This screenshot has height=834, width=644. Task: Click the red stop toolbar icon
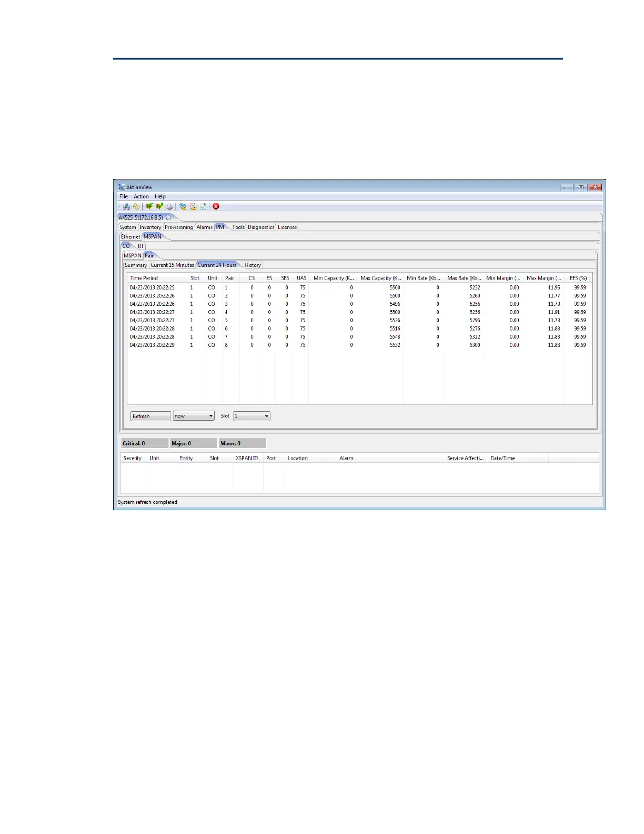click(x=216, y=207)
